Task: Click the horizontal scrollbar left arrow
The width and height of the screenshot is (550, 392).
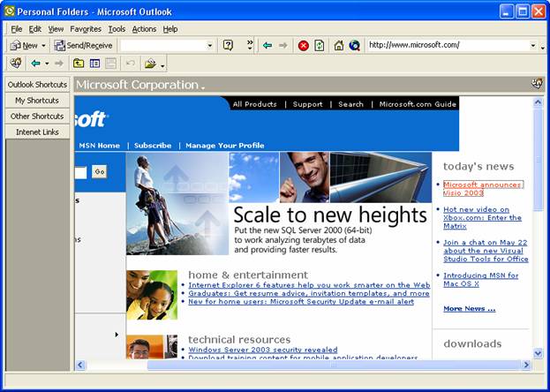Action: point(80,365)
